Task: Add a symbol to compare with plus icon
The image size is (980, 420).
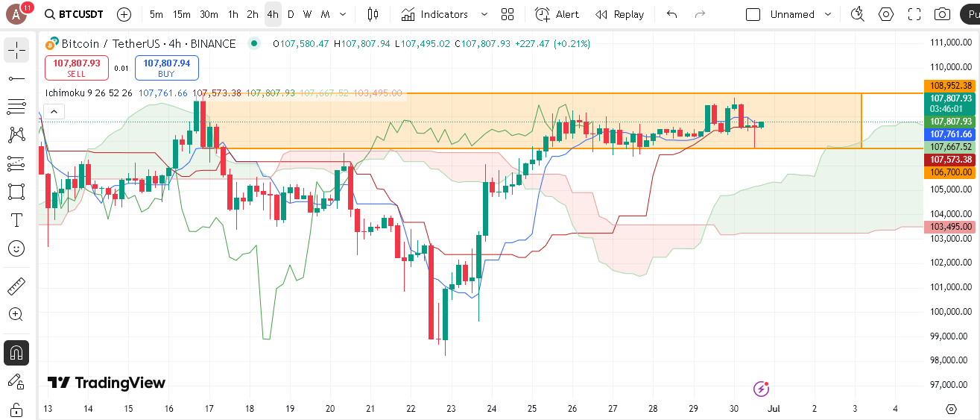Action: (x=124, y=14)
